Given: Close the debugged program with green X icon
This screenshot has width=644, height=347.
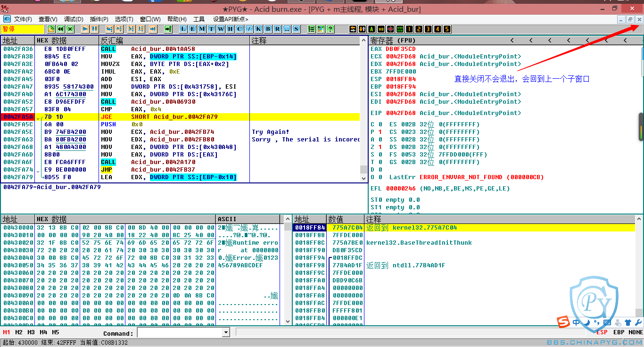Looking at the screenshot, I should coord(70,29).
